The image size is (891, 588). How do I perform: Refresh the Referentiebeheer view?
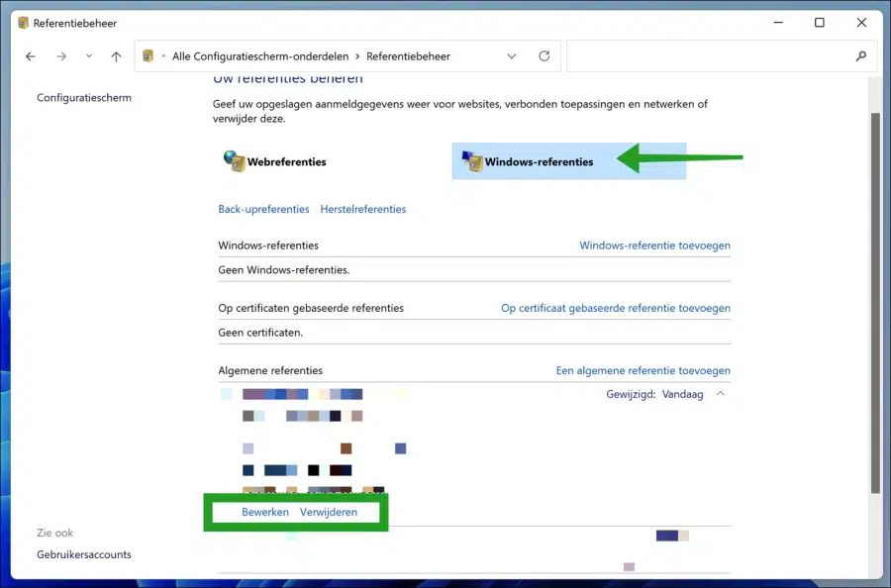544,55
